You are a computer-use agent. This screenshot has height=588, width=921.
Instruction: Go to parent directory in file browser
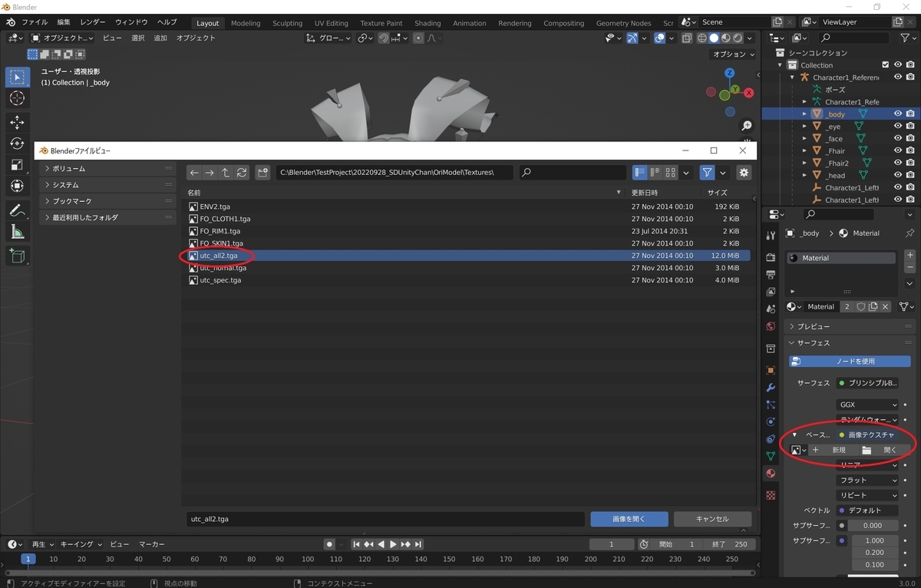pos(226,173)
